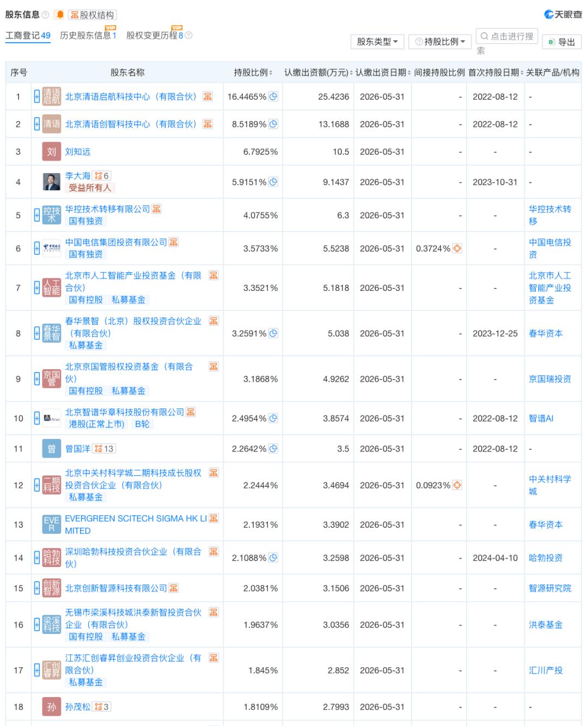Click 李大海's photo thumbnail
This screenshot has width=588, height=726.
tap(52, 182)
